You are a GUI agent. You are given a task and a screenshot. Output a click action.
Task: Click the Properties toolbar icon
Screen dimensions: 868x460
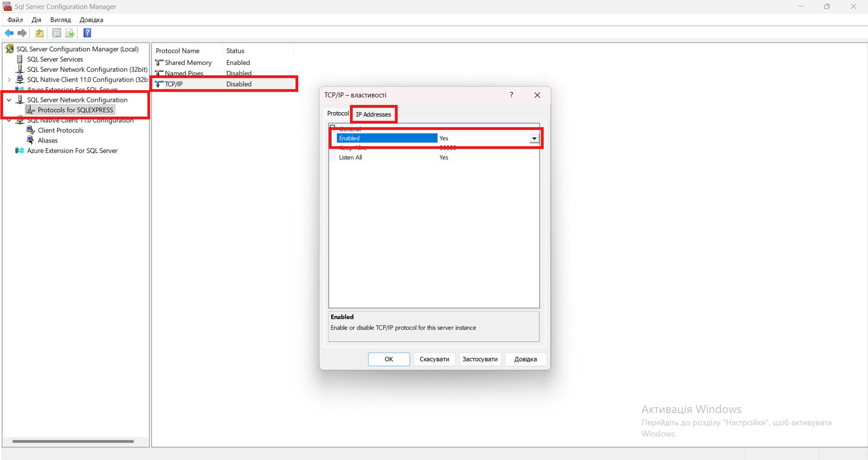[57, 33]
